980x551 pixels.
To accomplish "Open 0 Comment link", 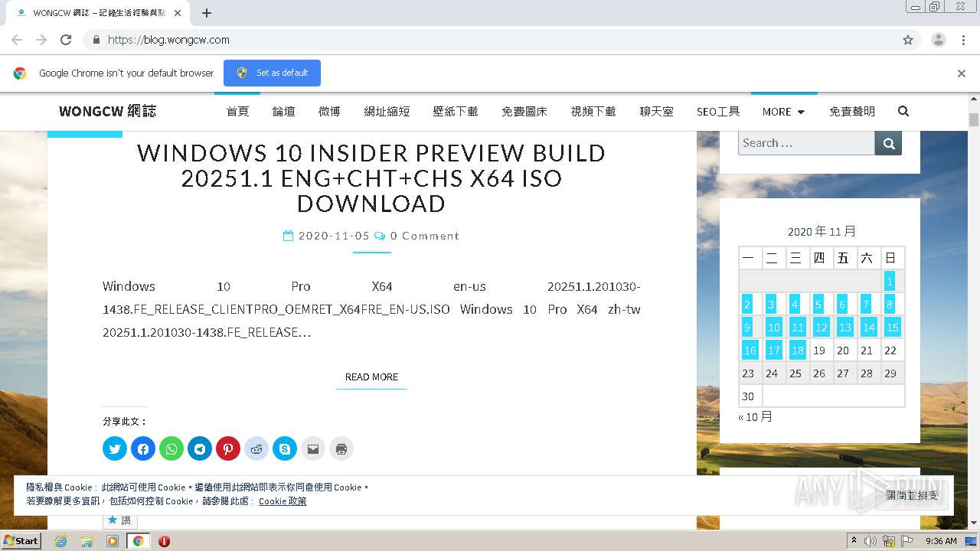I will coord(425,236).
